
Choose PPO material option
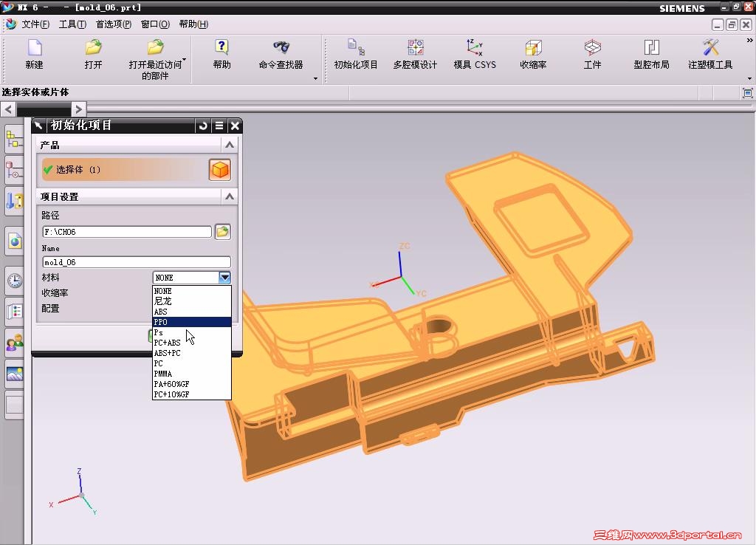click(x=192, y=322)
